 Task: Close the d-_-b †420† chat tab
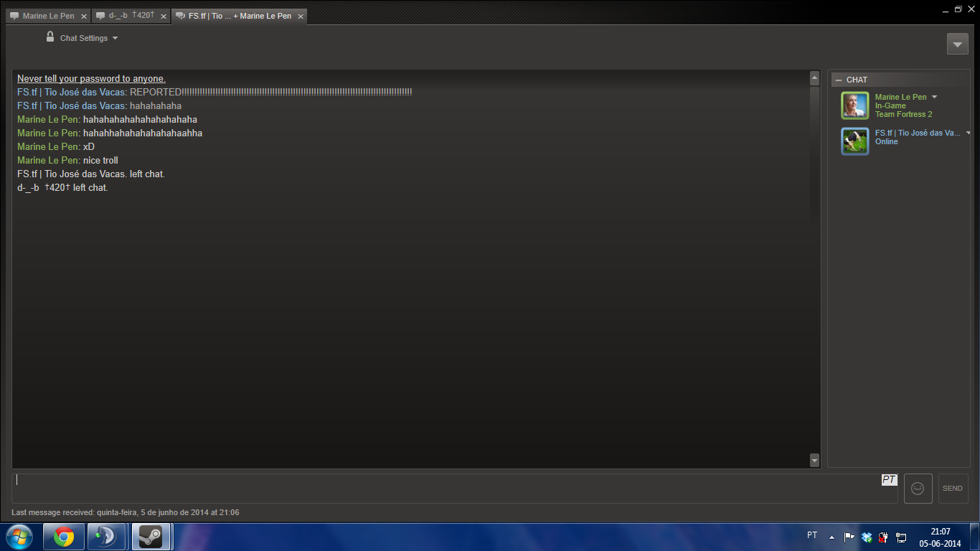coord(164,17)
